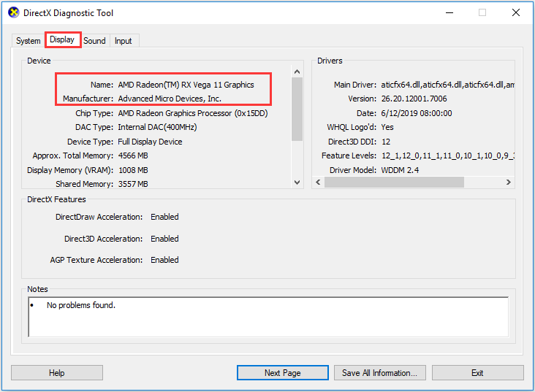
Task: Click Device list scroll down arrow
Action: (x=297, y=182)
